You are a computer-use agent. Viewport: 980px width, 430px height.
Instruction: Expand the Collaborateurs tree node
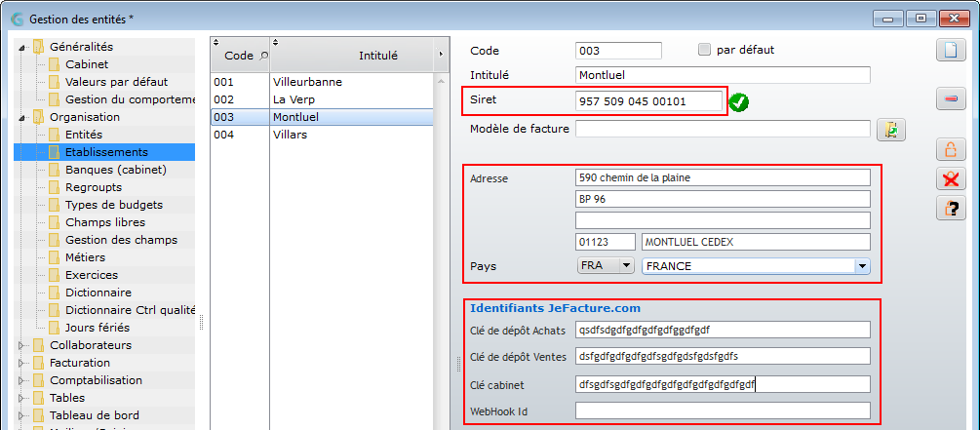pyautogui.click(x=22, y=345)
